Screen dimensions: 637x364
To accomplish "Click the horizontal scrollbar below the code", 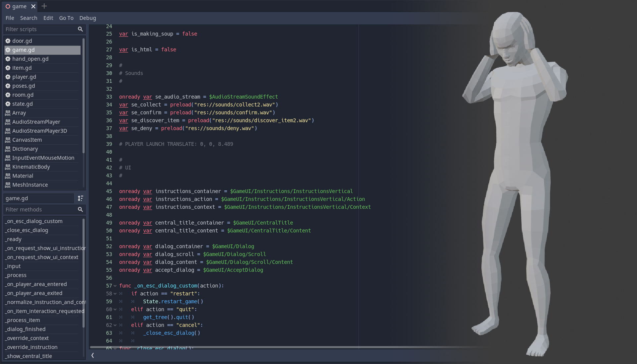I will pyautogui.click(x=232, y=347).
